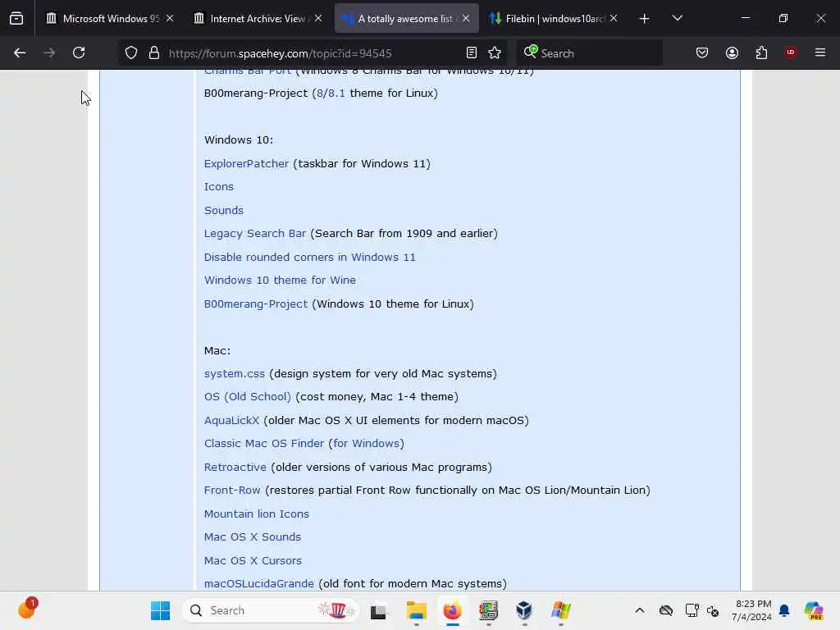Open the AquaLickX link
Screen dimensions: 840x630
[x=231, y=421]
